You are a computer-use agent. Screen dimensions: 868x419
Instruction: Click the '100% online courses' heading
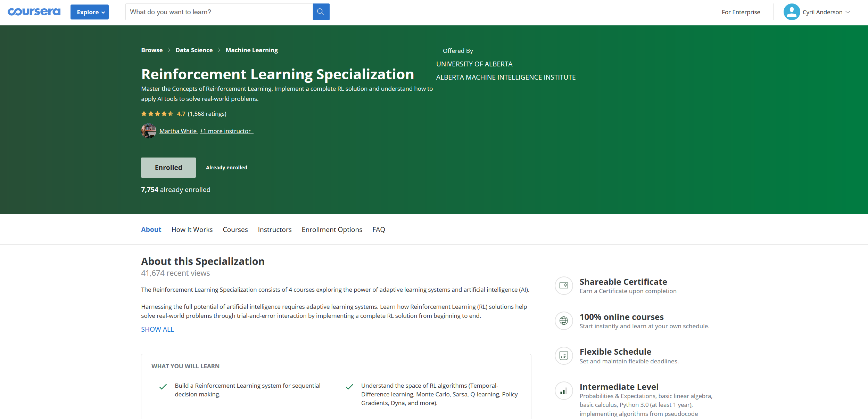pyautogui.click(x=621, y=317)
